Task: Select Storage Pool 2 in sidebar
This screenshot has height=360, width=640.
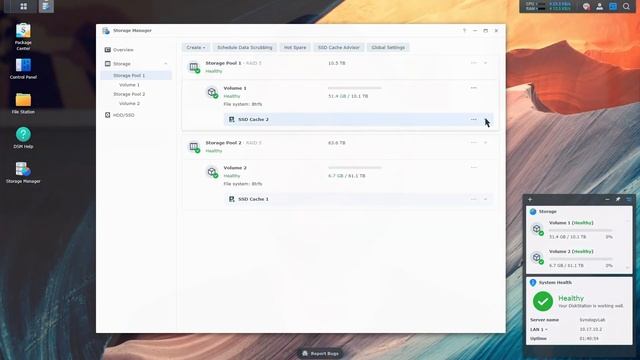Action: coord(129,94)
